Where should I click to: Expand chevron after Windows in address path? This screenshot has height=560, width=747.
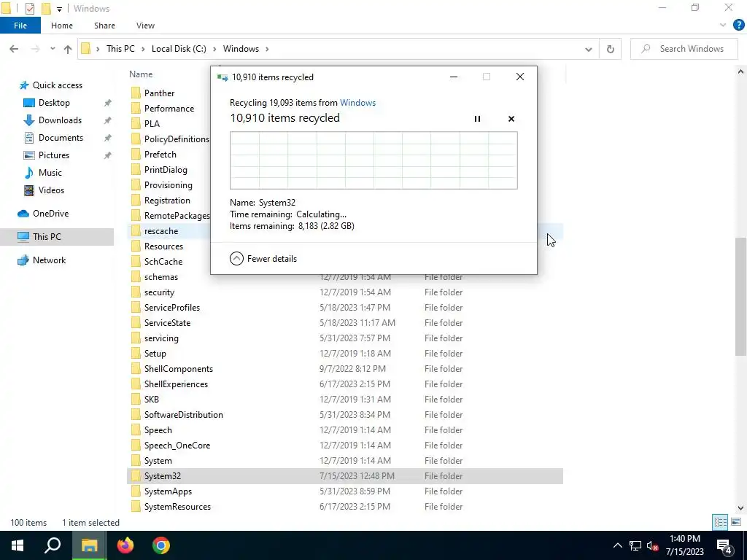click(267, 49)
